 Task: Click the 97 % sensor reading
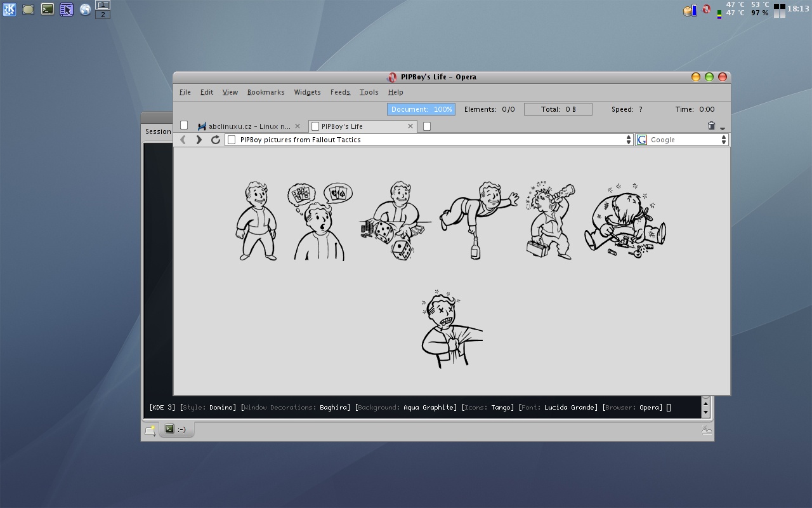pos(760,13)
